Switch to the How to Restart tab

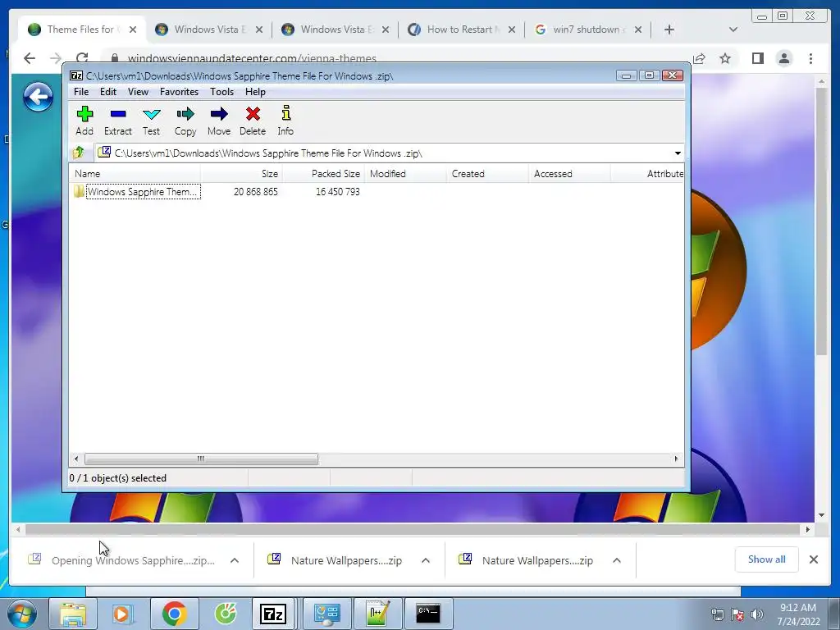pyautogui.click(x=462, y=30)
